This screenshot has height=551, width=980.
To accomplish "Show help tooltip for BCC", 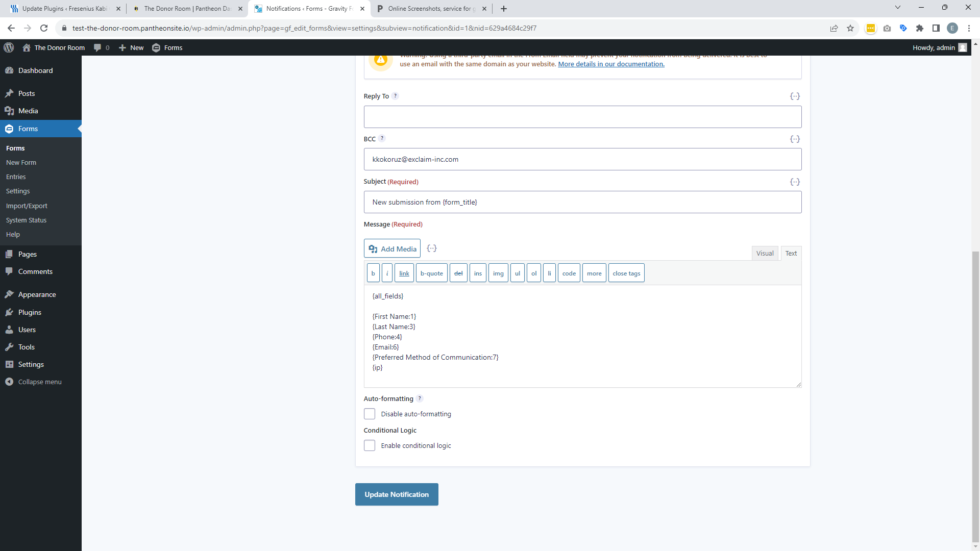I will pos(382,138).
